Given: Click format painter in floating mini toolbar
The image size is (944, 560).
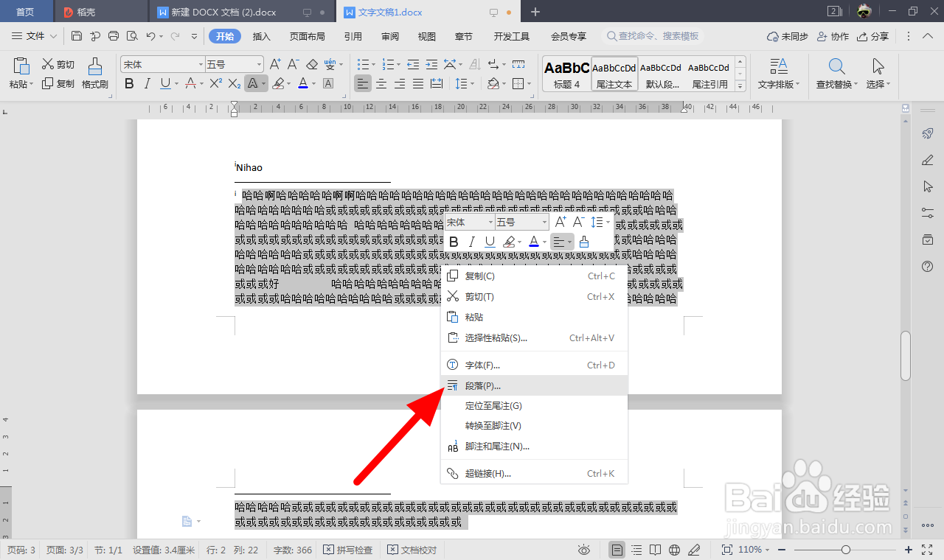Looking at the screenshot, I should [x=584, y=242].
